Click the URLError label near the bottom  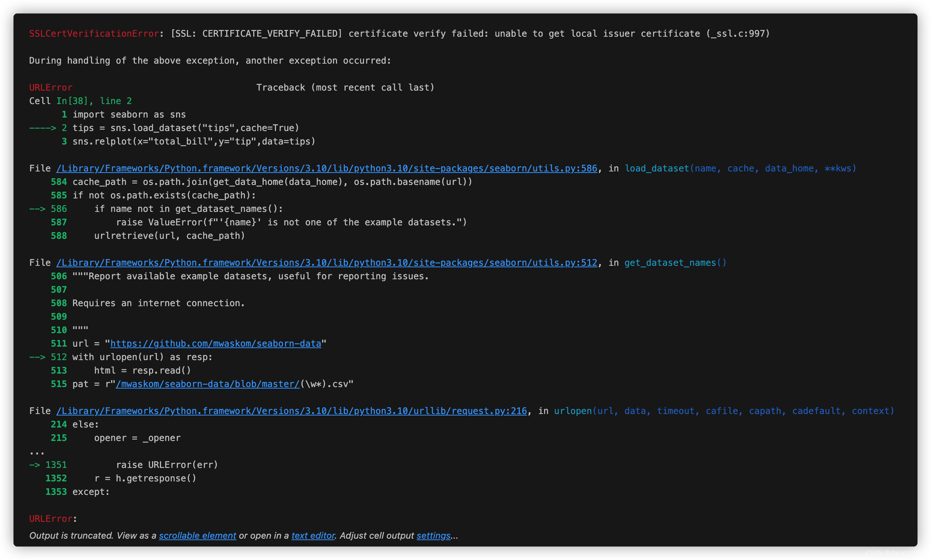[x=49, y=519]
